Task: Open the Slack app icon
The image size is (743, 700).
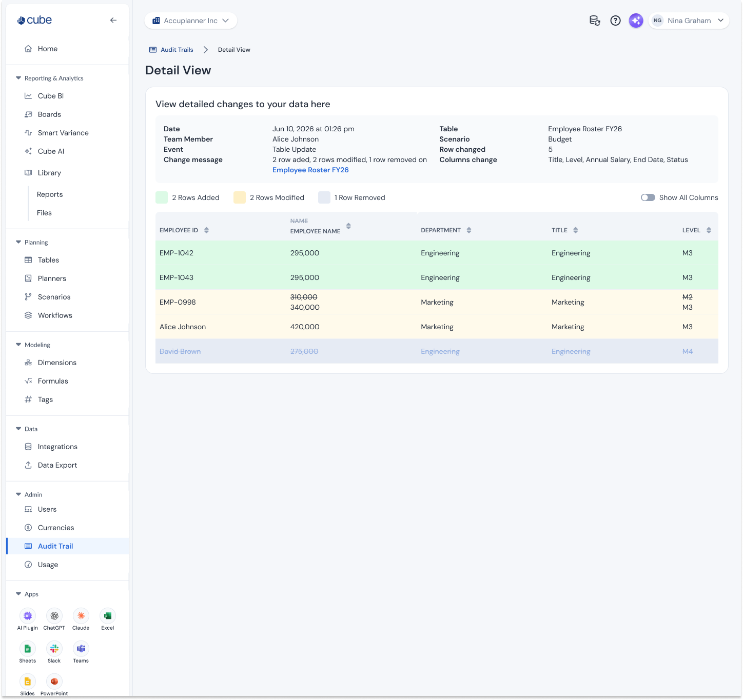Action: click(x=54, y=649)
